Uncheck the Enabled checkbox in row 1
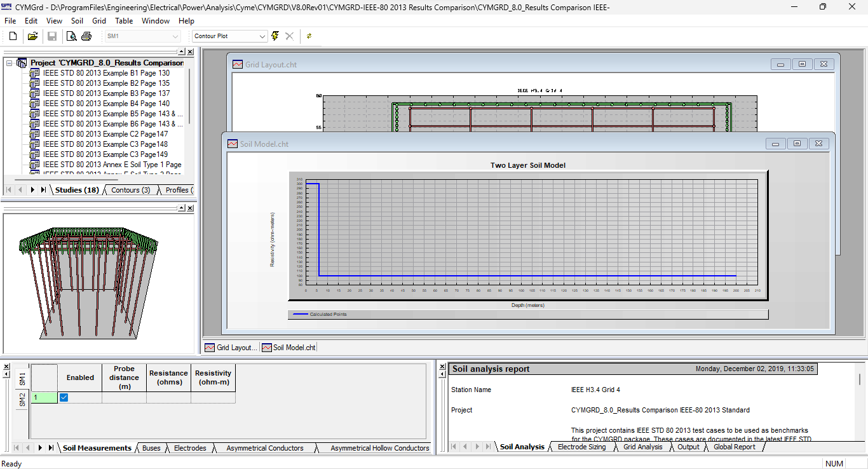 (64, 398)
